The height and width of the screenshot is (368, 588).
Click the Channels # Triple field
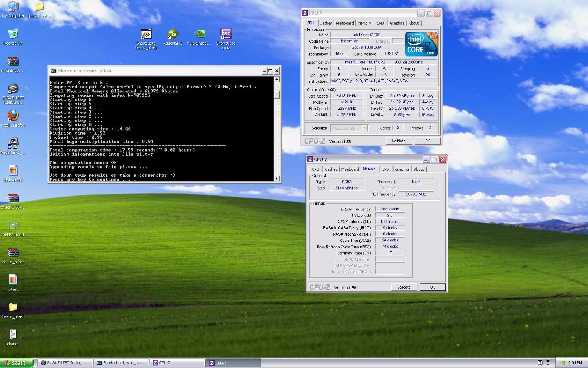[x=416, y=181]
